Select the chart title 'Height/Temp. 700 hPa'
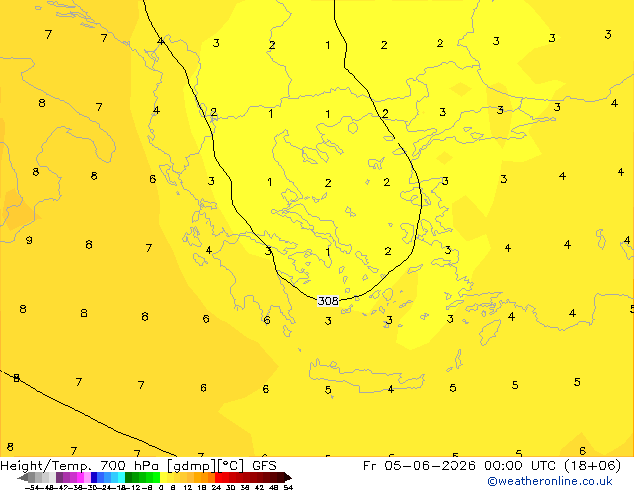 (80, 466)
